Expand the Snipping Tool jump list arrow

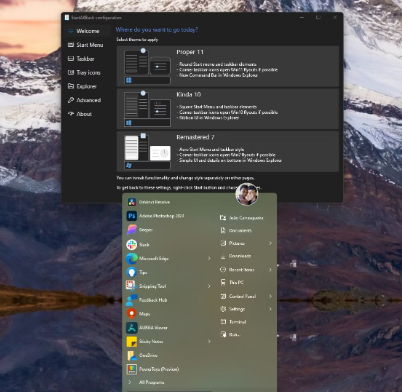[209, 286]
